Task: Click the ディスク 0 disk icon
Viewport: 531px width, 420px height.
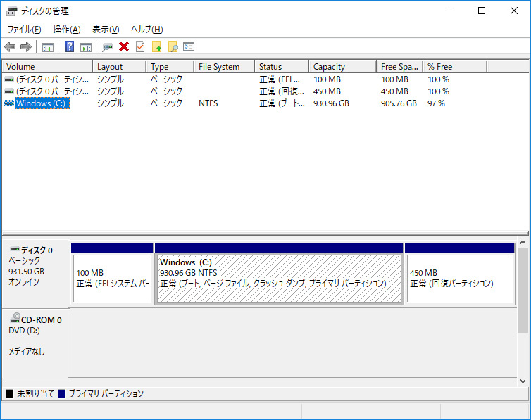Action: 15,249
